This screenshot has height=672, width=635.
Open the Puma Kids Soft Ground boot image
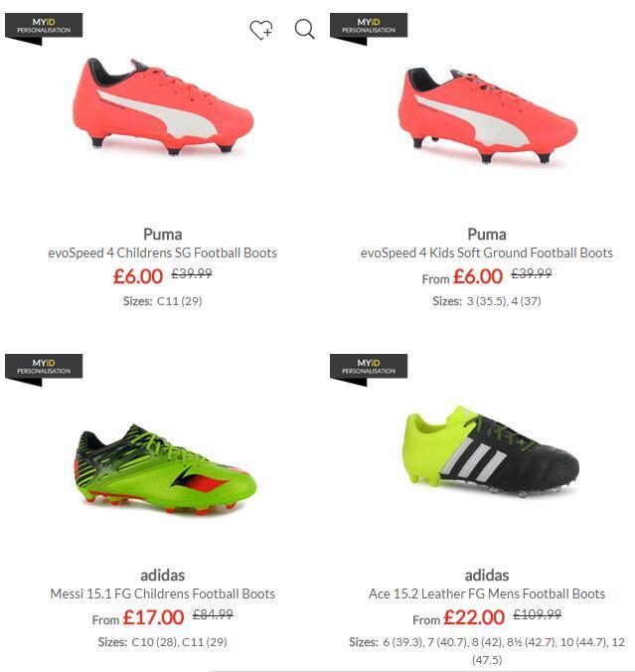click(488, 115)
